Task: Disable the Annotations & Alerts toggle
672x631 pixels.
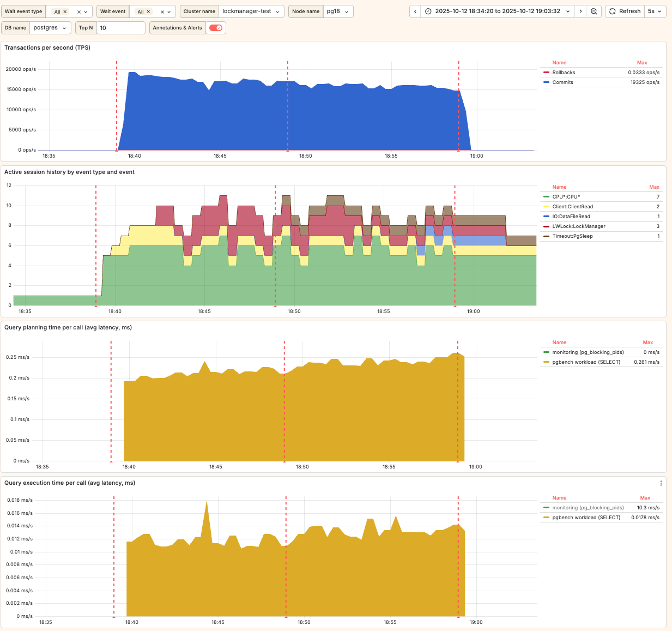Action: [216, 28]
